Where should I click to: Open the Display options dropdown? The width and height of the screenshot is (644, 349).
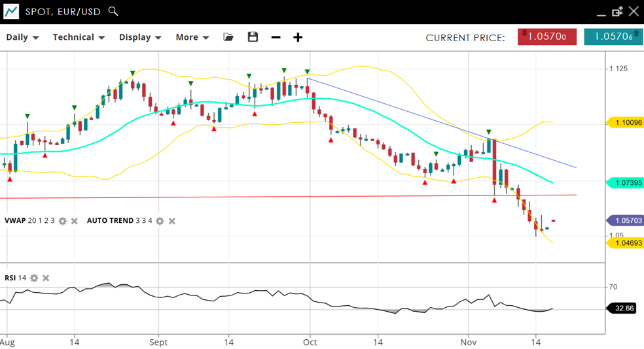pos(140,37)
